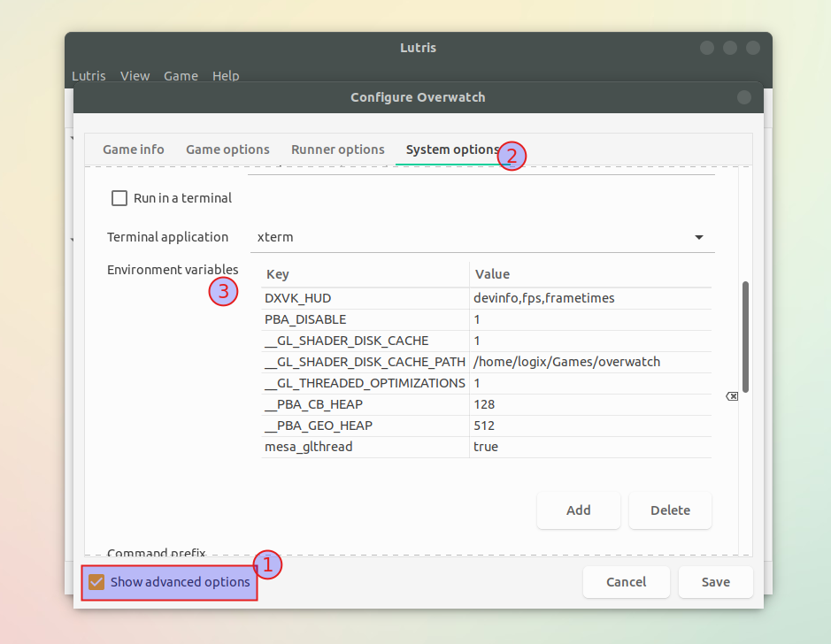
Task: Open the Help menu
Action: 226,76
